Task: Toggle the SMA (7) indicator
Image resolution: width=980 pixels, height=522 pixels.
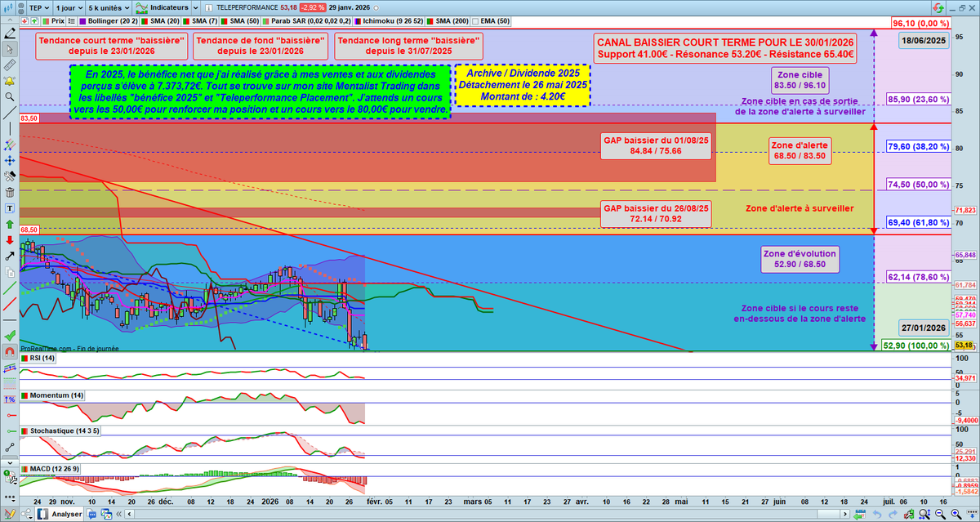Action: [x=199, y=20]
